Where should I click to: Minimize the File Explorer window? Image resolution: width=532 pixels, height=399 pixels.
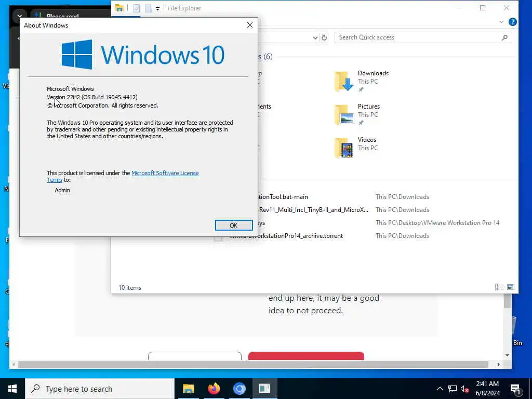pos(459,8)
